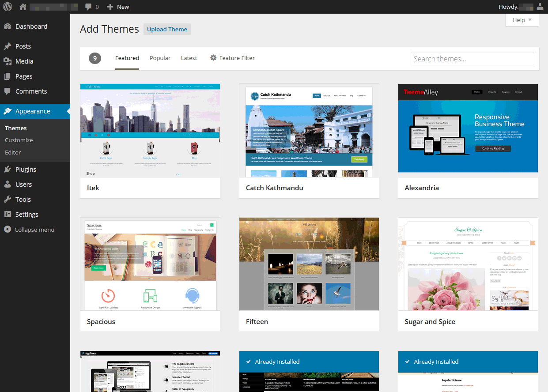Screen dimensions: 548x392
Task: Open the Media menu label
Action: click(x=24, y=61)
